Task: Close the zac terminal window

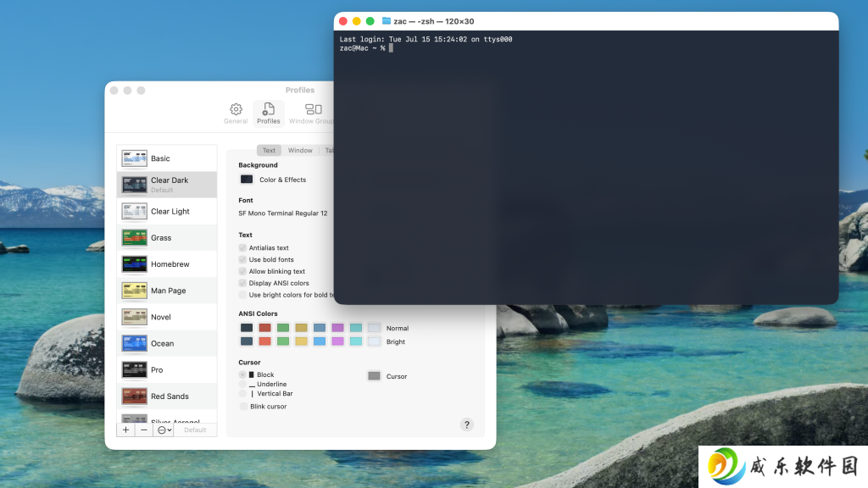Action: tap(343, 21)
